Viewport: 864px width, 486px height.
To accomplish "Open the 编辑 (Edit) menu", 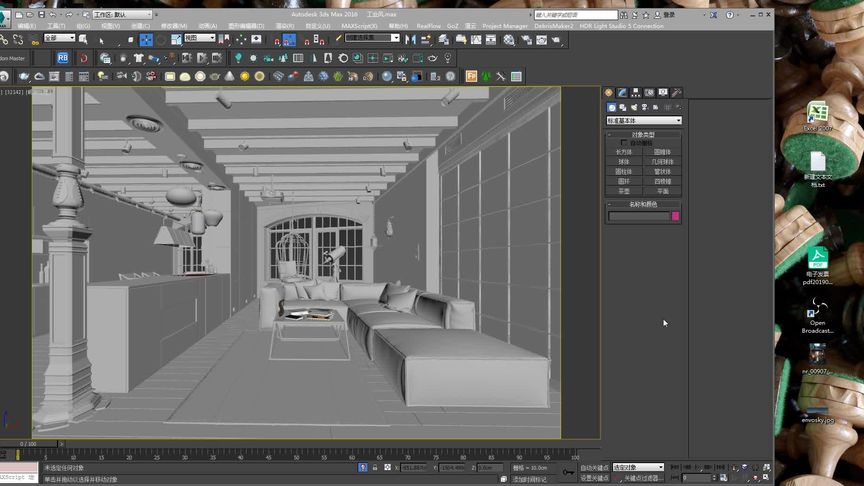I will tap(26, 26).
